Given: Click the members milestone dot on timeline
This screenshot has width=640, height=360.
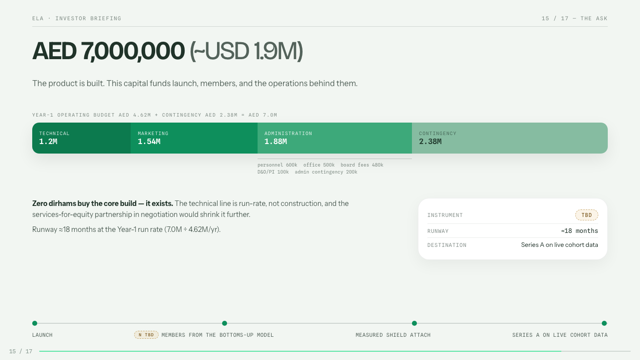Looking at the screenshot, I should pos(224,323).
